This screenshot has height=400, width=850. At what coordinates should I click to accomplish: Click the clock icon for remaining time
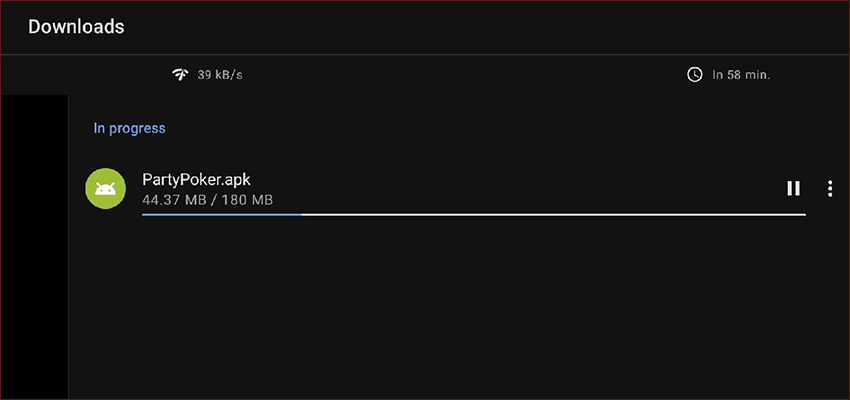[694, 75]
